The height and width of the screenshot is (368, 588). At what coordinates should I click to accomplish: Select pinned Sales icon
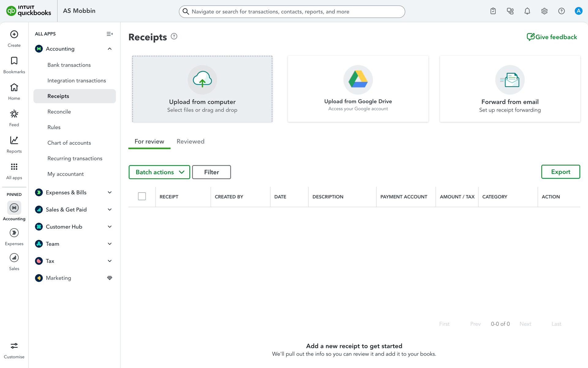[14, 258]
